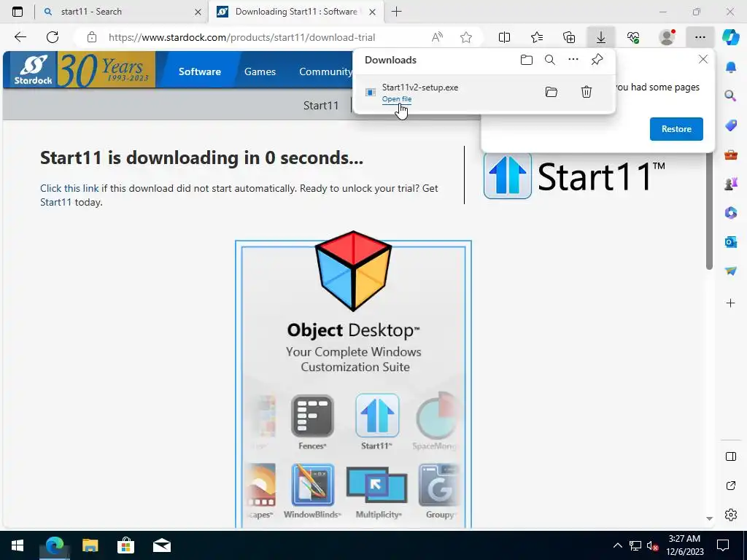Viewport: 747px width, 560px height.
Task: Click the Object Desktop cube logo
Action: 353,271
